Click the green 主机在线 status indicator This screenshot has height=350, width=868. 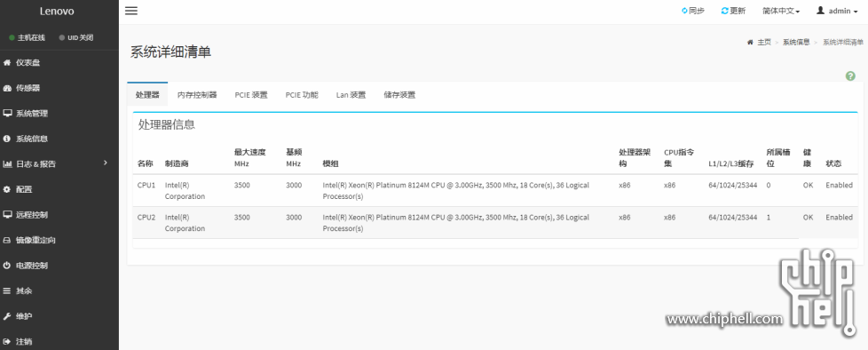pyautogui.click(x=12, y=37)
